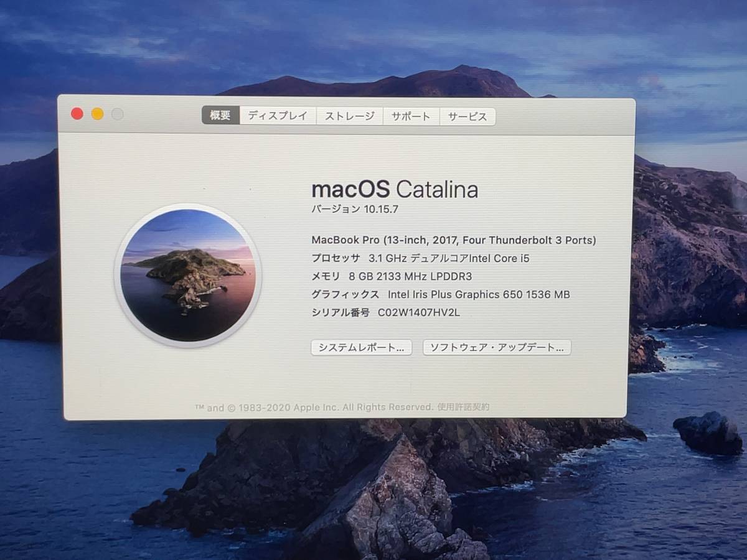Screen dimensions: 747x560
Task: Switch to the ディスプレイ tab
Action: [278, 116]
